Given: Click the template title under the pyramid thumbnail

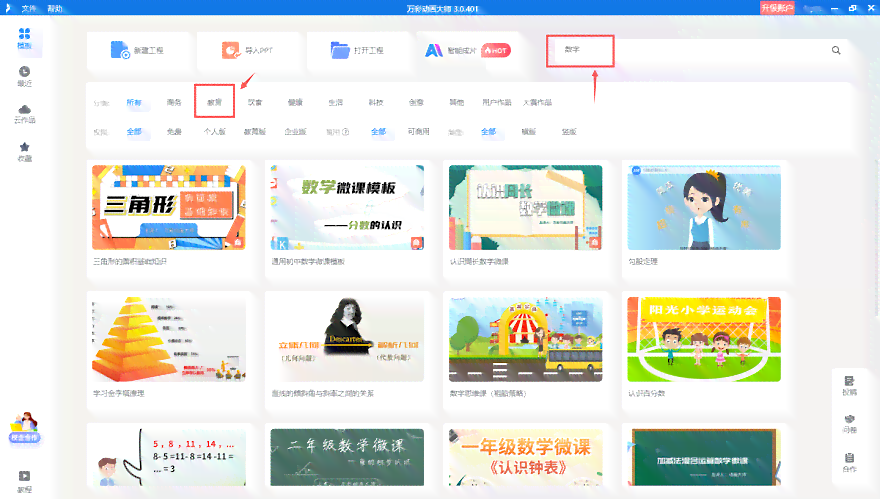Looking at the screenshot, I should pyautogui.click(x=118, y=393).
